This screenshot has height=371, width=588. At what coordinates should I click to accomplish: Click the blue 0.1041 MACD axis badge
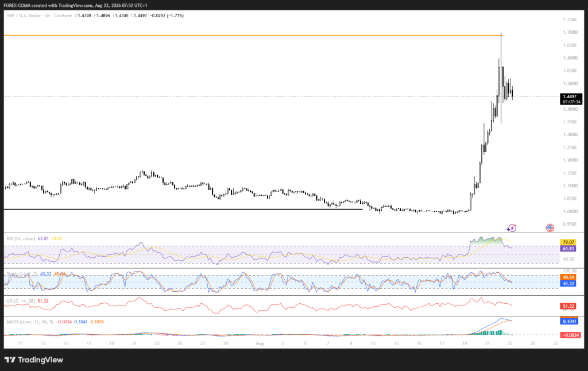[x=569, y=322]
